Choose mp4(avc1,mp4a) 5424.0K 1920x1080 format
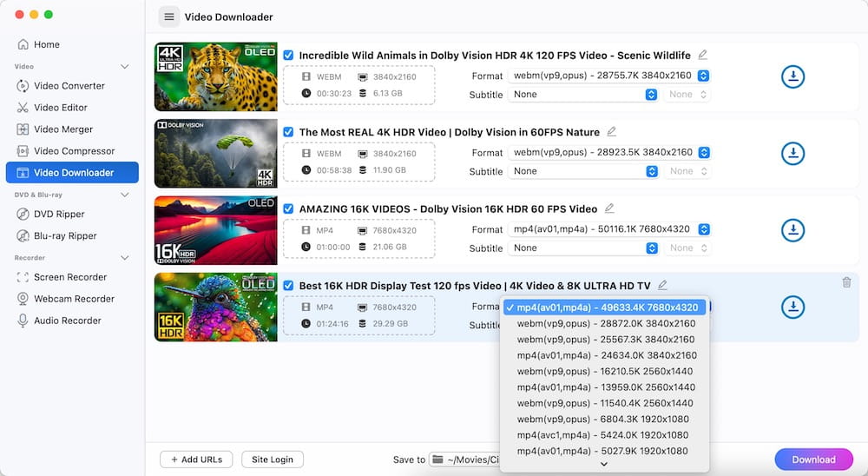Screen dimensions: 868x476 click(x=604, y=435)
